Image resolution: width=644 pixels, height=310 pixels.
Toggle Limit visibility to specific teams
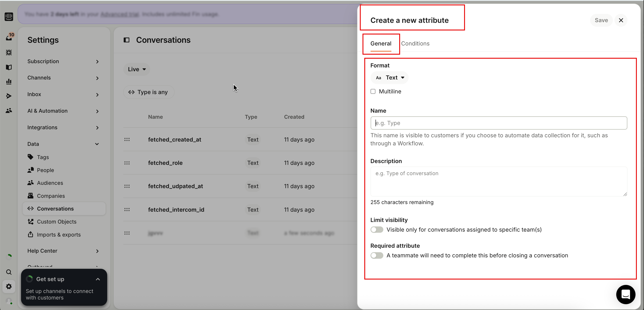(377, 230)
